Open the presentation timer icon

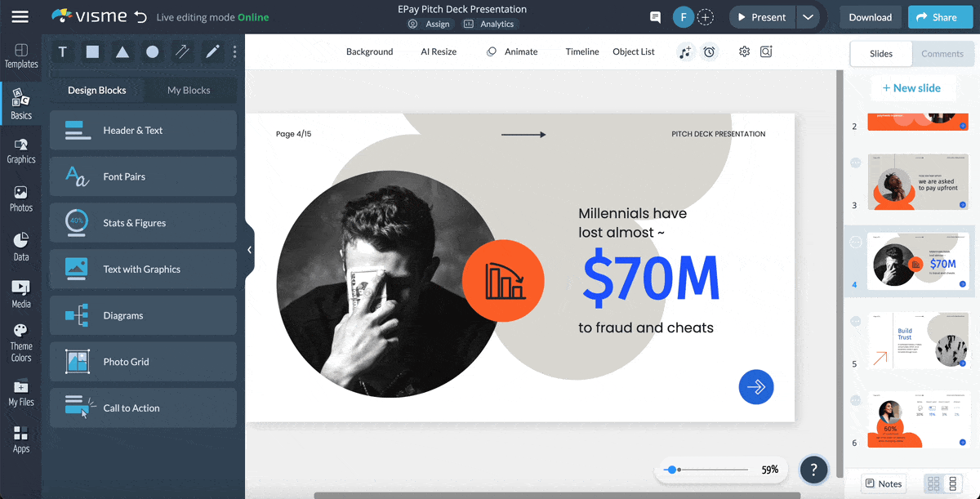709,51
